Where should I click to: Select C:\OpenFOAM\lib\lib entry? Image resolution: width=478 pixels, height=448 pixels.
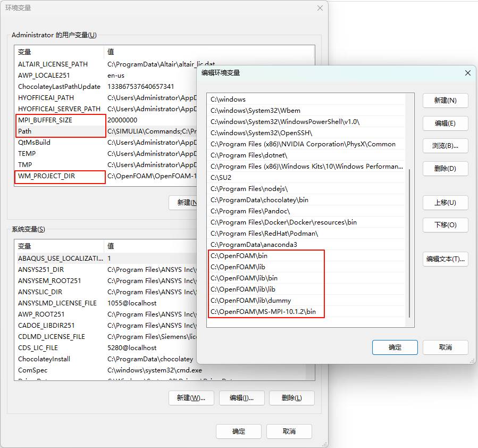point(306,289)
